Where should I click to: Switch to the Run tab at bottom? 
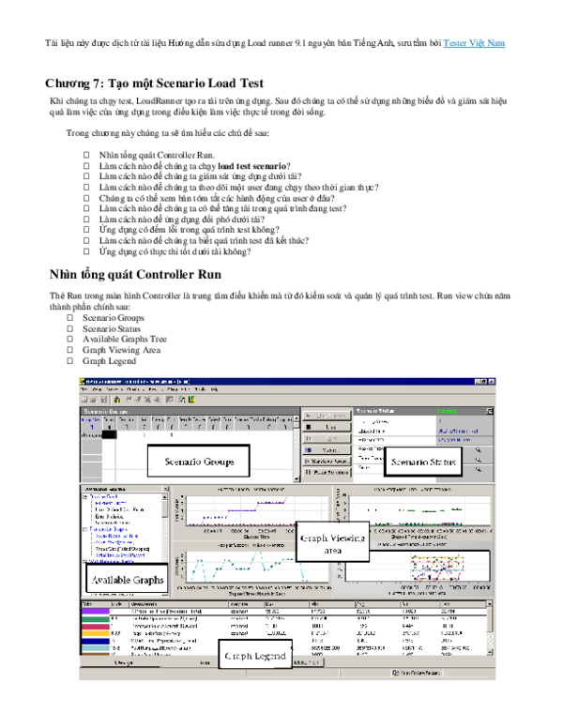[205, 663]
